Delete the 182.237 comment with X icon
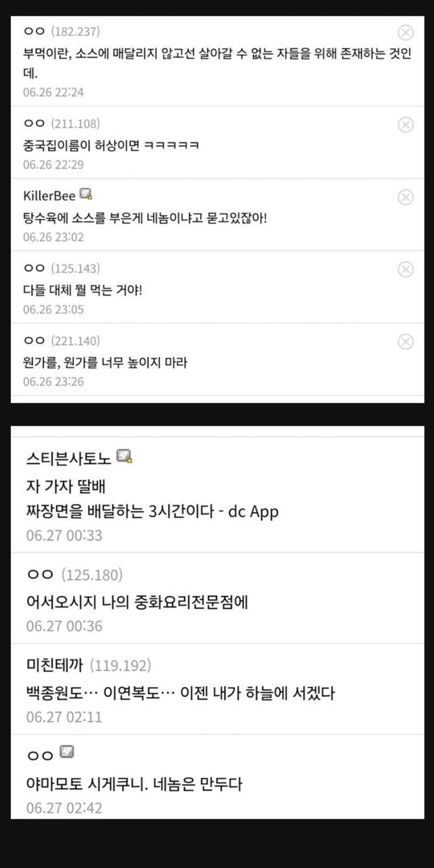This screenshot has height=868, width=434. 405,32
